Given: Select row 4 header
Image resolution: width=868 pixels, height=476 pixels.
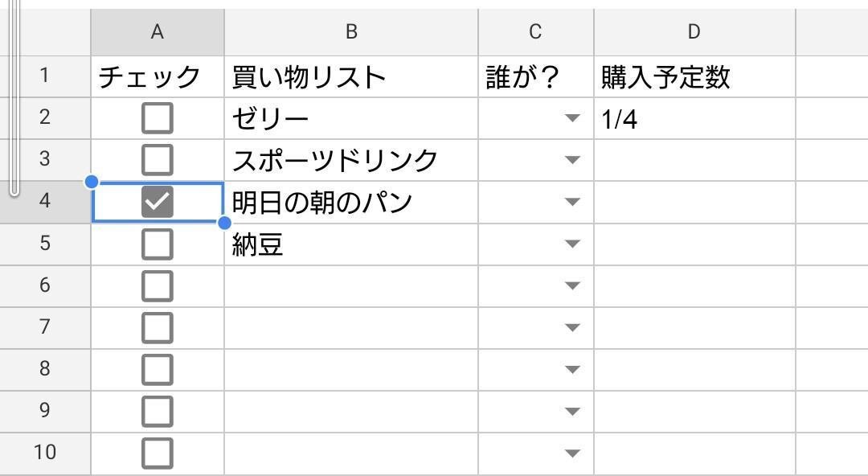Looking at the screenshot, I should (45, 202).
